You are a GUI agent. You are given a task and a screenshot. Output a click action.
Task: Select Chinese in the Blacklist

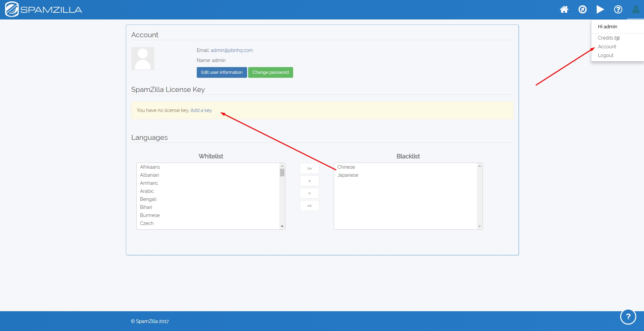coord(406,167)
